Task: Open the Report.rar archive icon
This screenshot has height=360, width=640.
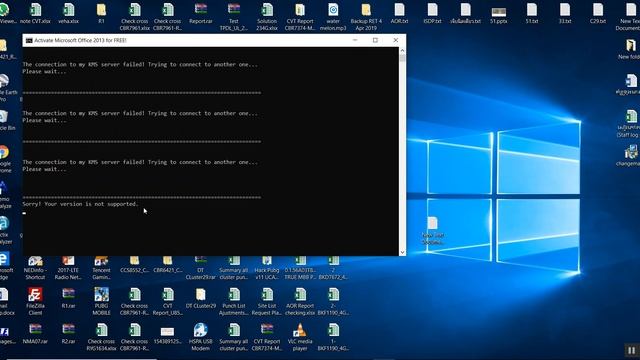Action: tap(200, 13)
